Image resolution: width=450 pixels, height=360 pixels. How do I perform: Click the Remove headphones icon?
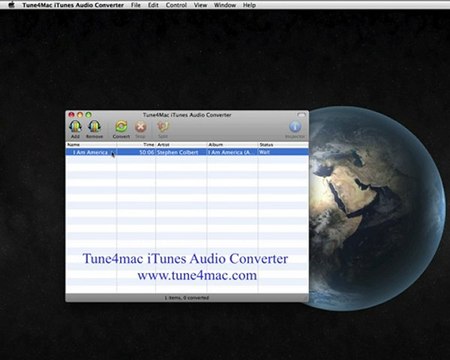(94, 127)
